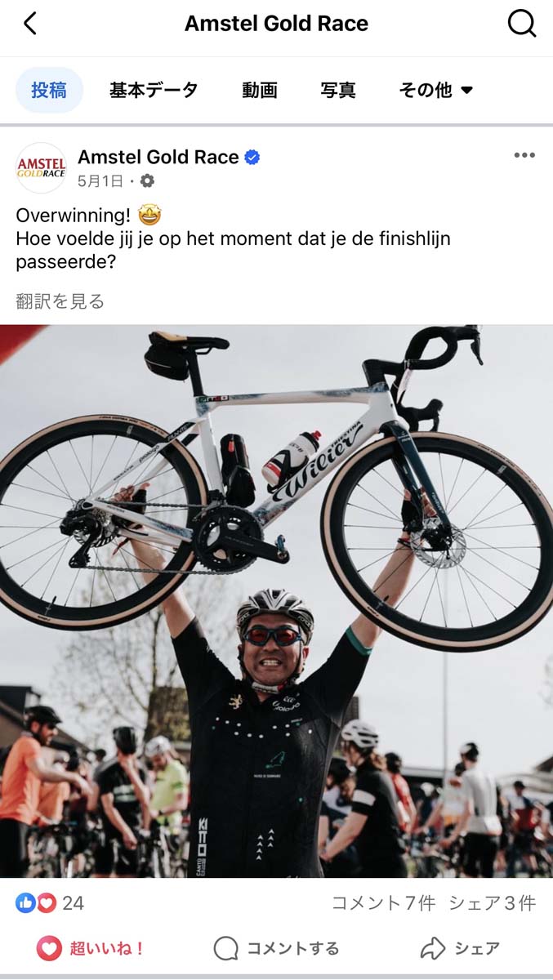Switch to the 基本データ tab
The image size is (553, 980).
coord(154,90)
